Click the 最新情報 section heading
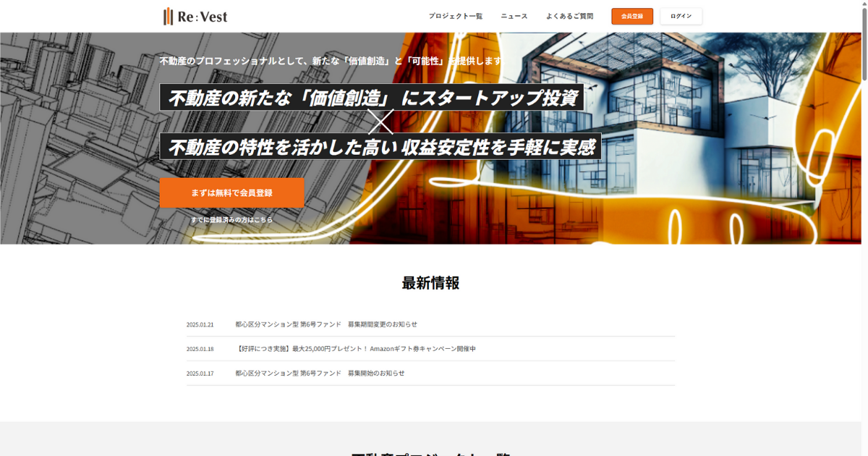This screenshot has height=456, width=868. tap(430, 283)
